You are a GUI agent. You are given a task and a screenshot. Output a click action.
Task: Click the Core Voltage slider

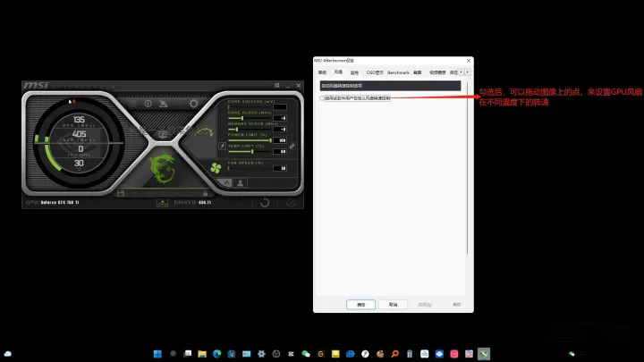250,106
